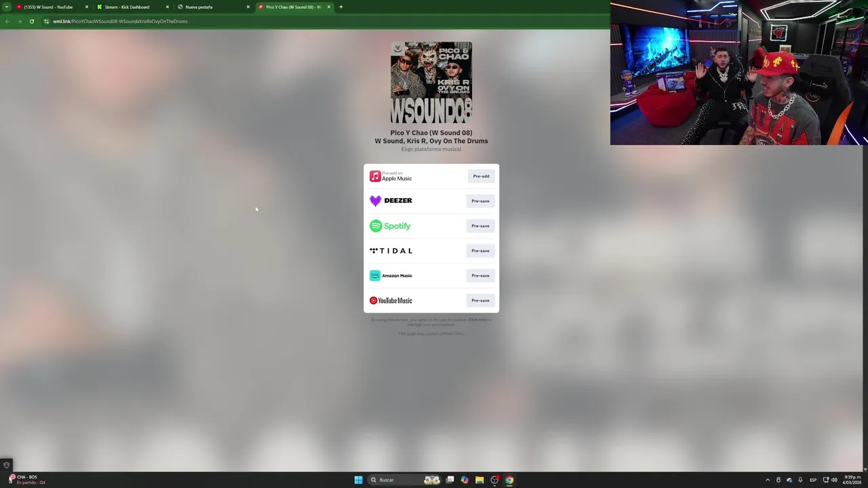Image resolution: width=868 pixels, height=488 pixels.
Task: Click the 'Elige plataforma musical' text
Action: point(431,149)
